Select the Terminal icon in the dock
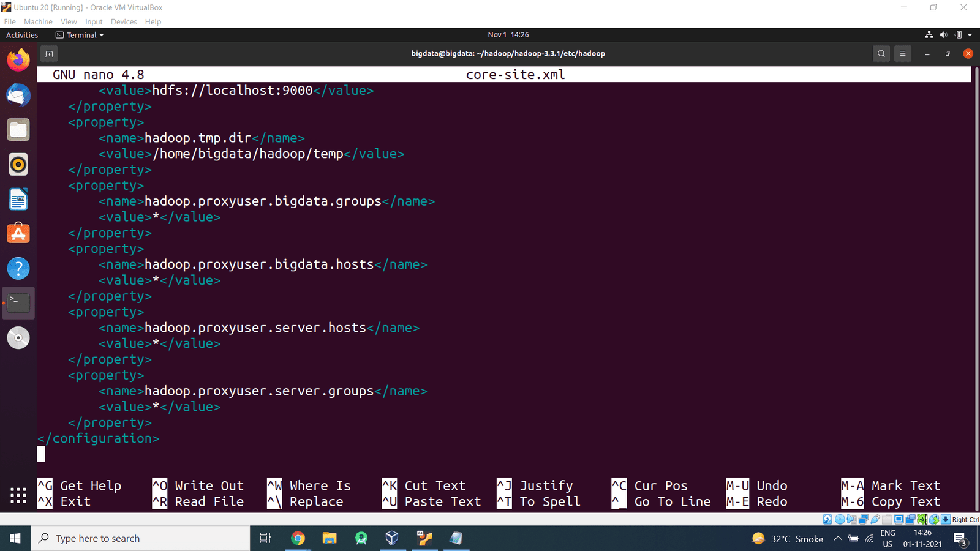The image size is (980, 551). 18,302
